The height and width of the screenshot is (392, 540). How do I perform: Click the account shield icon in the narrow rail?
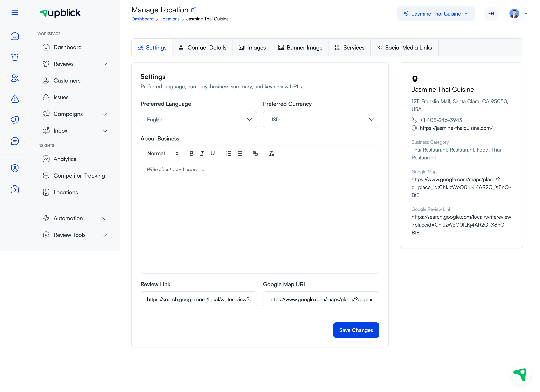point(15,168)
